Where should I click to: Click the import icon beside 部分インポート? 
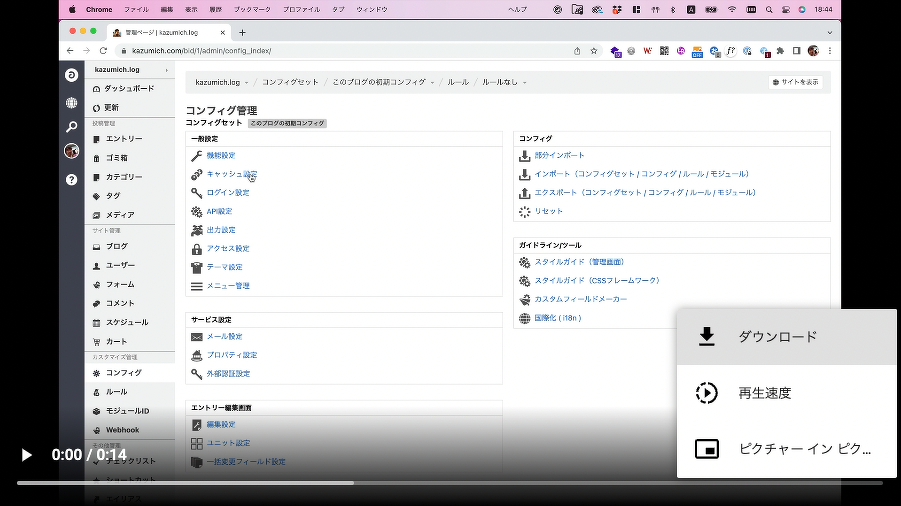tap(525, 156)
